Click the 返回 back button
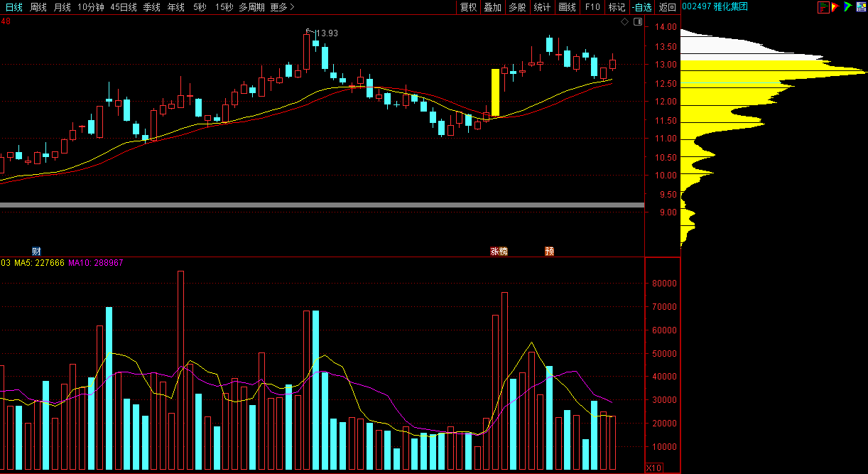 click(667, 7)
